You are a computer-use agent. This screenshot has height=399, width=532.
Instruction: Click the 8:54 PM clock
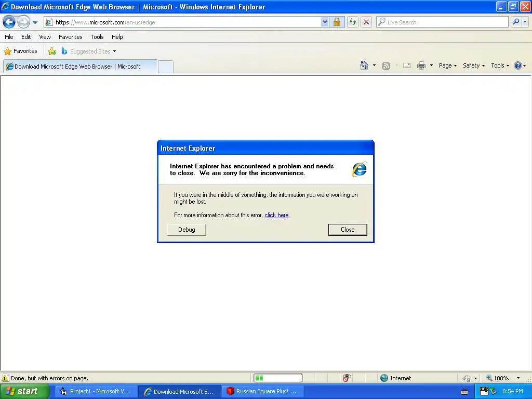tap(512, 392)
